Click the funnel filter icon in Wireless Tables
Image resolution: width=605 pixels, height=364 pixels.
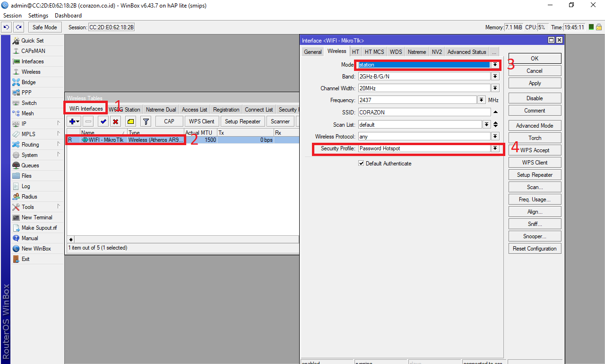(x=146, y=121)
